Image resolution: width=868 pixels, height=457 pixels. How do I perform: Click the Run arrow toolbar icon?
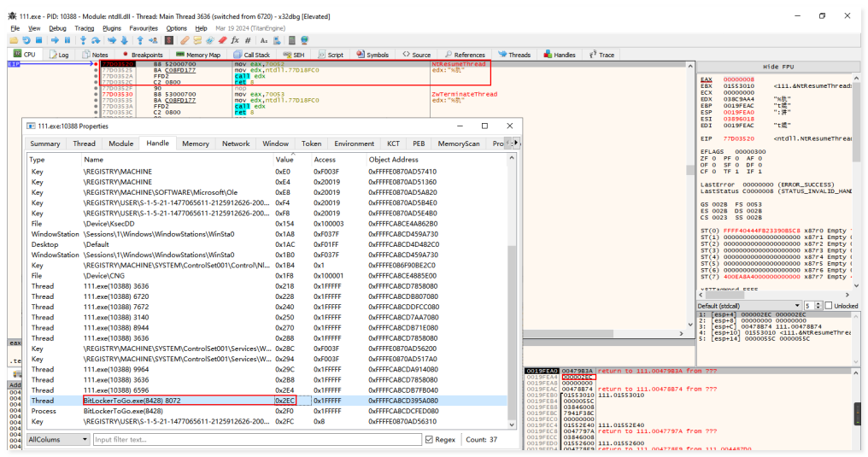pos(55,40)
